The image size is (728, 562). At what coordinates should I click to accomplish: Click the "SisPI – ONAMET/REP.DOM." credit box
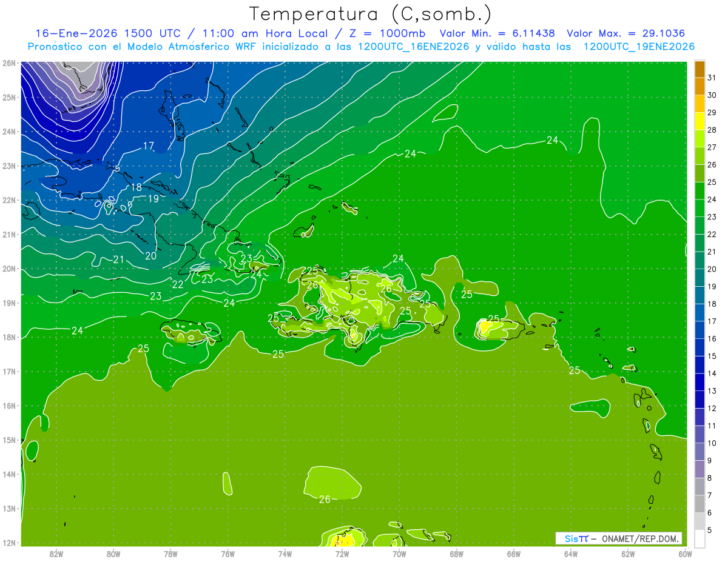(x=619, y=538)
